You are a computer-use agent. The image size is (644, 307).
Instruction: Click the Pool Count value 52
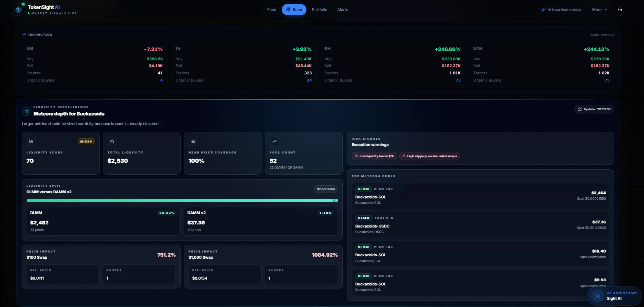pyautogui.click(x=273, y=161)
